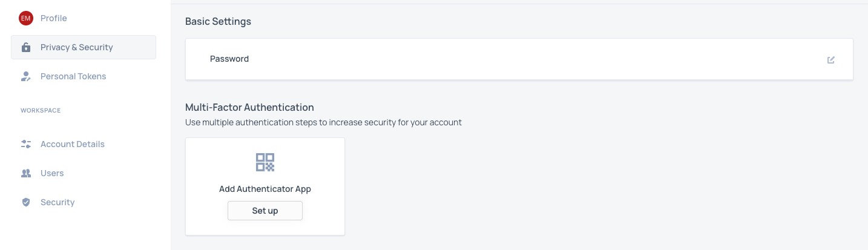Click the EM profile avatar
Screen dimensions: 868x250
coord(25,18)
